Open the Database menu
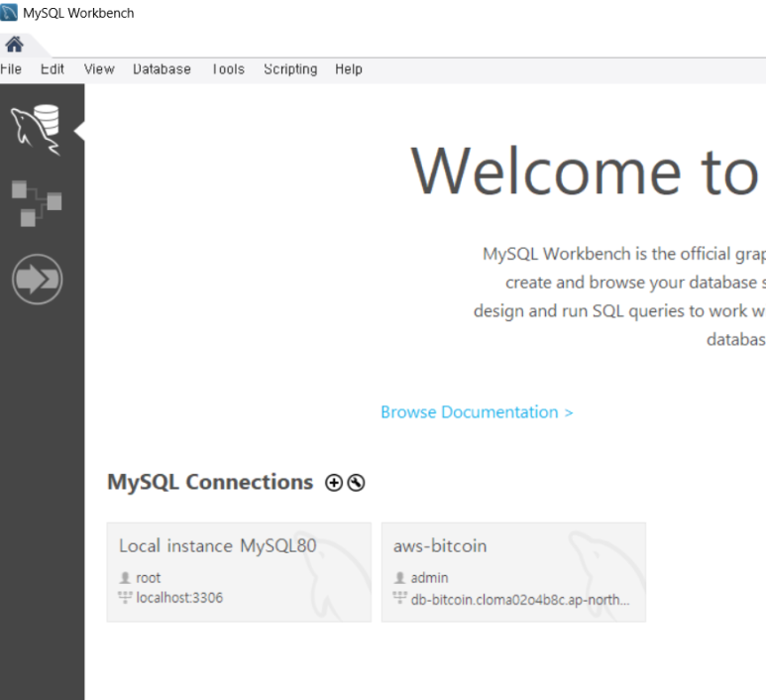The image size is (766, 700). [x=162, y=69]
